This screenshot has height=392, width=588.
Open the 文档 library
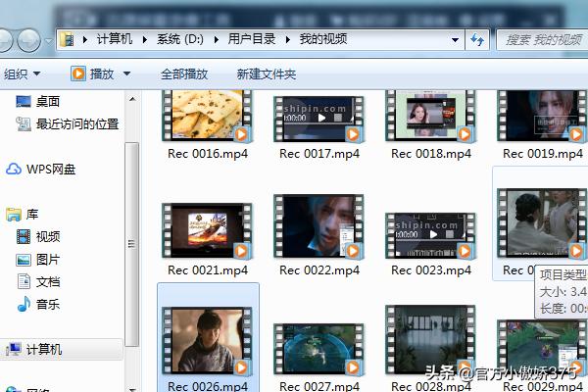coord(48,281)
